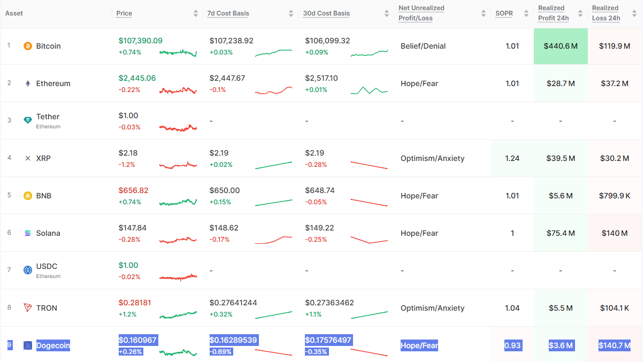This screenshot has width=644, height=362.
Task: Click the Ethereum diamond icon
Action: point(27,83)
